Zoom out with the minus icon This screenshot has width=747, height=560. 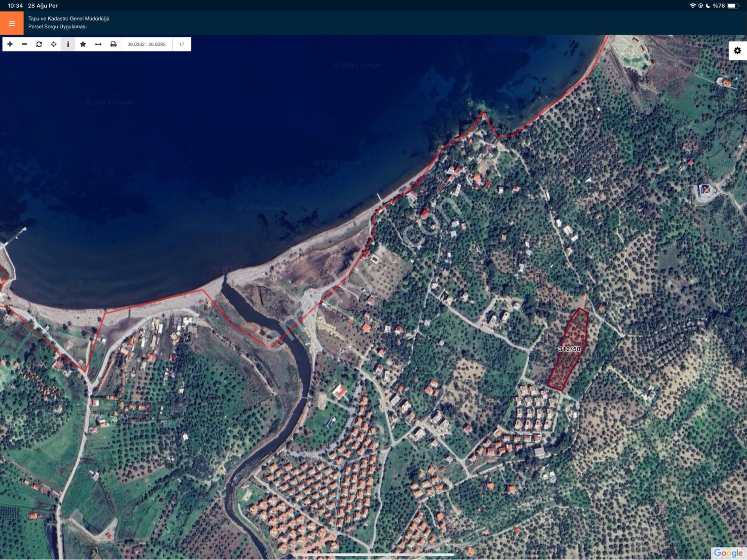[24, 44]
